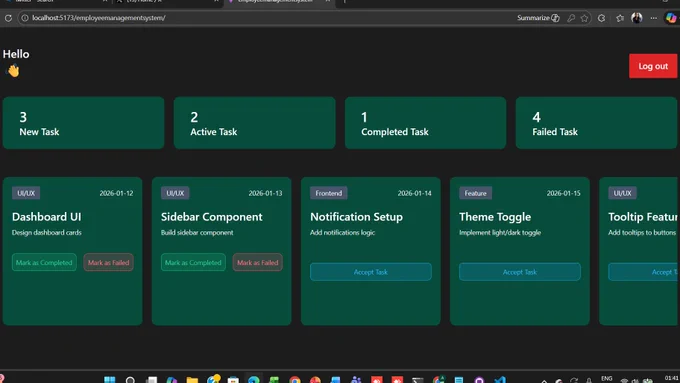The width and height of the screenshot is (680, 383).
Task: Click the waving hand emoji
Action: pyautogui.click(x=13, y=70)
